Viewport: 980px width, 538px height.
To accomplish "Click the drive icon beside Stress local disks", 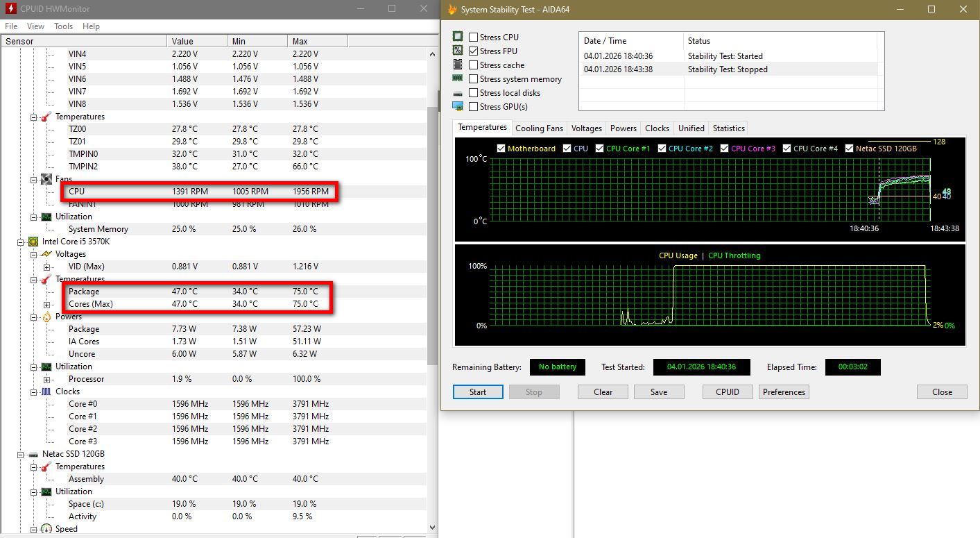I will coord(458,93).
